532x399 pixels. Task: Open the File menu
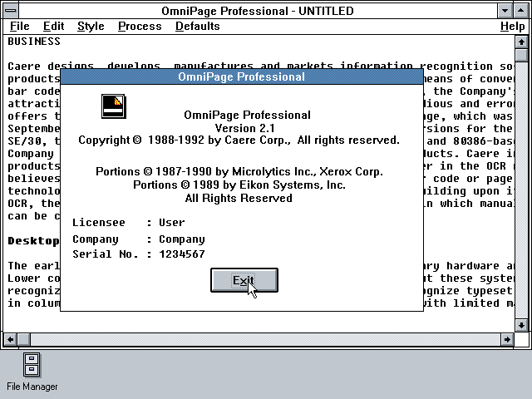pos(20,26)
